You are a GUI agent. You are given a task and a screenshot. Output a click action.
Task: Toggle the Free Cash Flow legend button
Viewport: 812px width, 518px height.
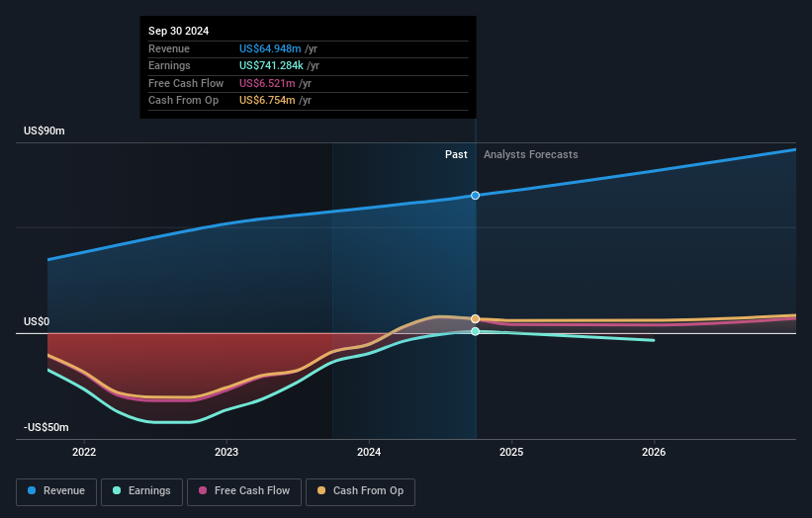click(x=244, y=491)
